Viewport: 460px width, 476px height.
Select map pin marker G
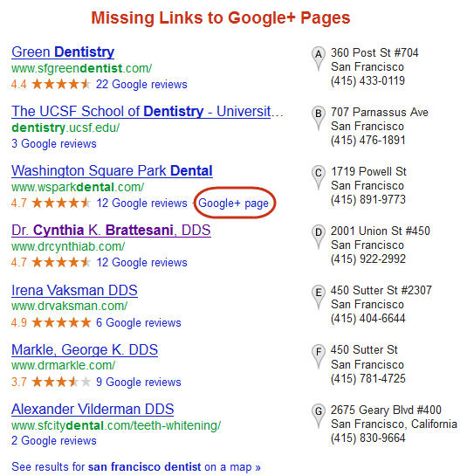[x=319, y=416]
